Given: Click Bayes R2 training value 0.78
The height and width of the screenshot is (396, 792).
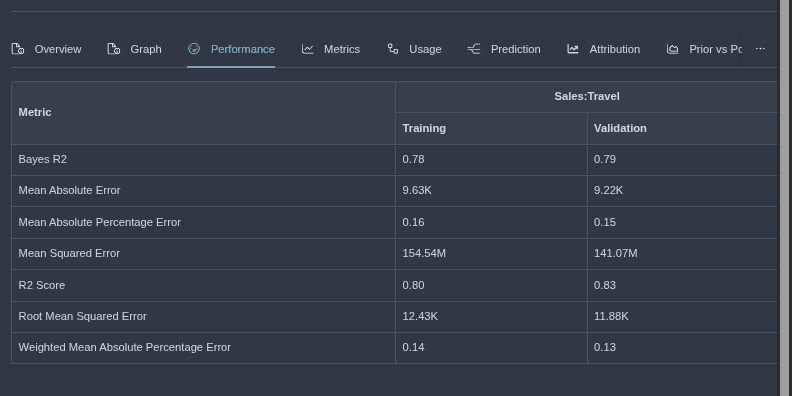Looking at the screenshot, I should (x=413, y=159).
